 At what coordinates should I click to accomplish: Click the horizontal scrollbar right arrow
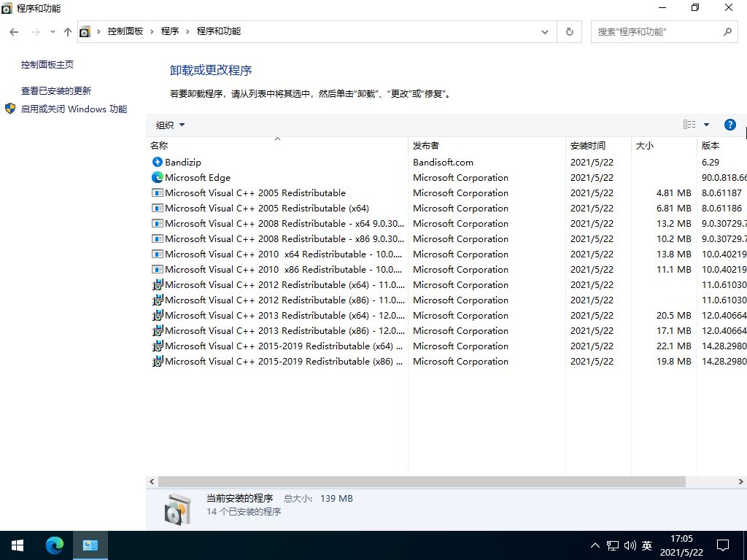739,481
